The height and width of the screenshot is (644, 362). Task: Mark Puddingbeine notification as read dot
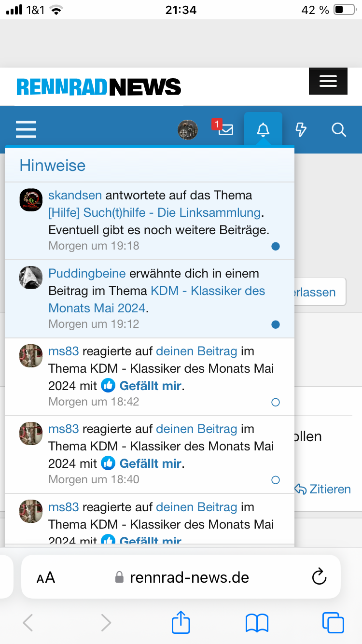click(x=276, y=324)
